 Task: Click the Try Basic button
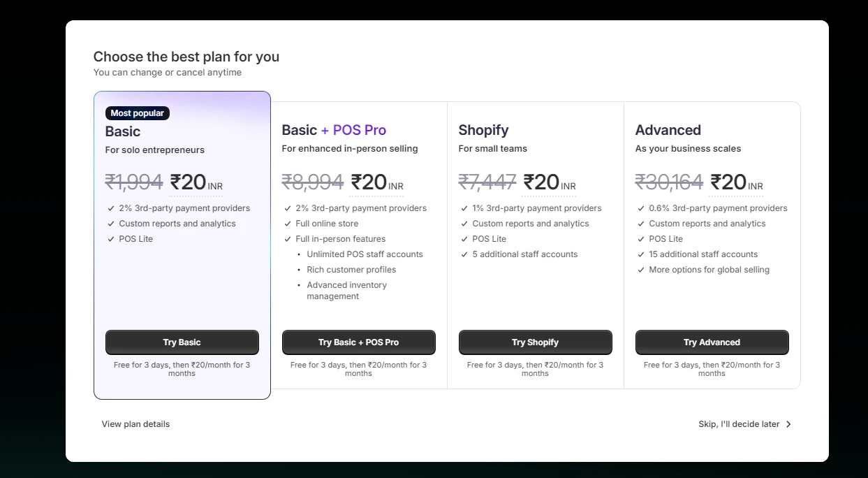[x=182, y=342]
